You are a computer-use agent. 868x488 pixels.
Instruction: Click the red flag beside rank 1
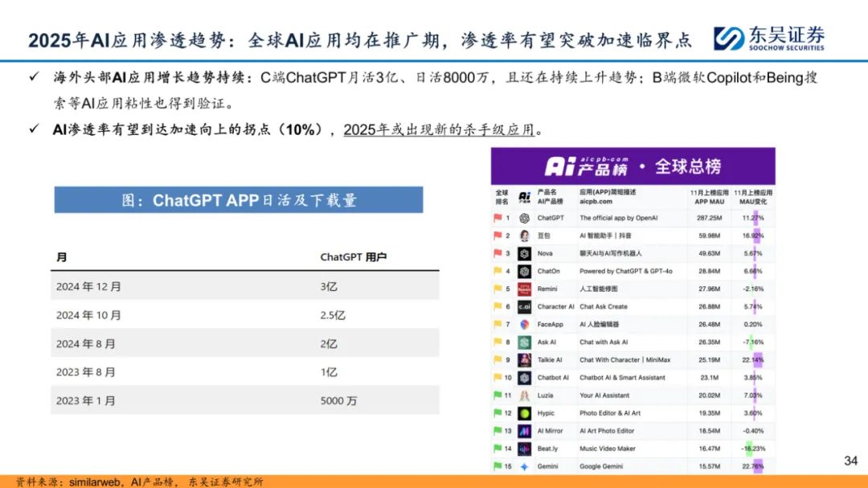point(497,218)
